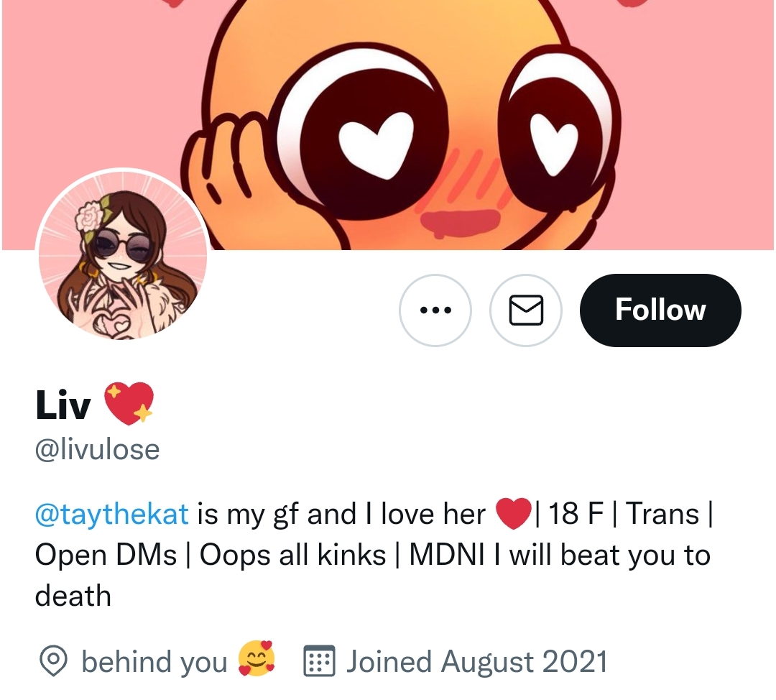Viewport: 776px width, 700px height.
Task: Click the calendar icon beside join date
Action: click(x=319, y=661)
